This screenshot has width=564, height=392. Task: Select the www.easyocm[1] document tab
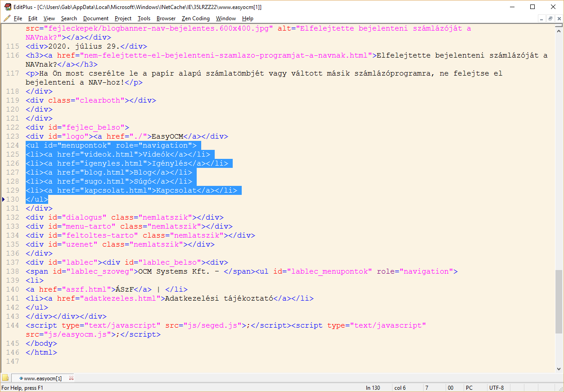42,378
